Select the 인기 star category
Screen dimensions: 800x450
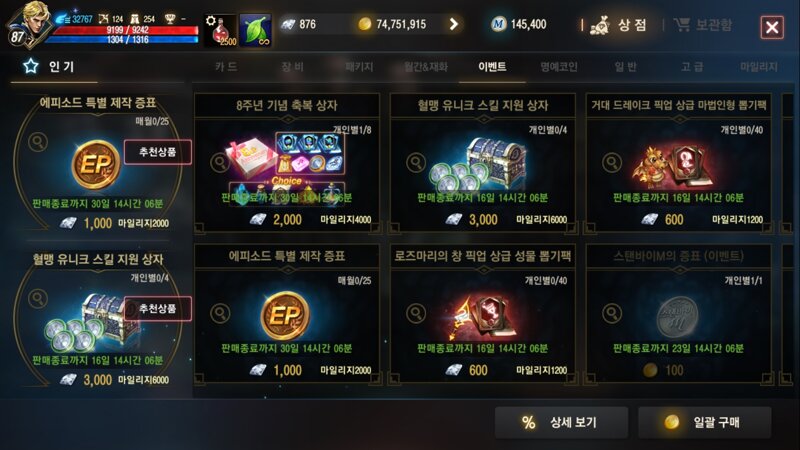(x=49, y=66)
